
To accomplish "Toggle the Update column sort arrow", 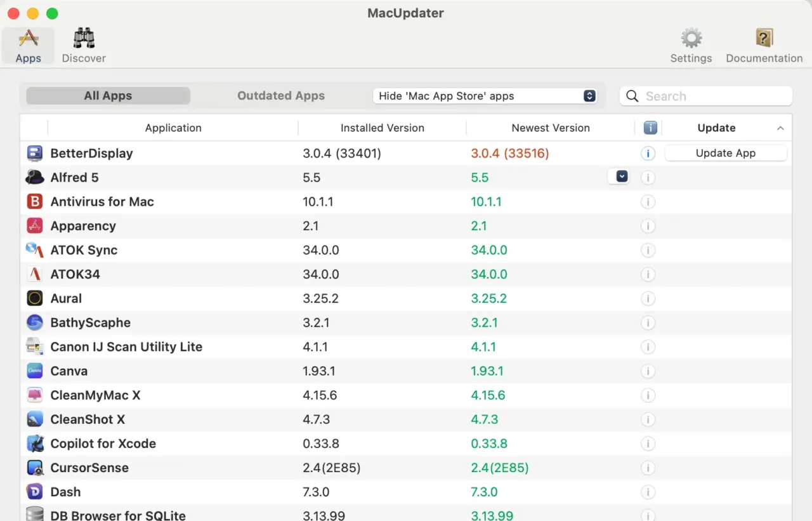I will coord(780,128).
